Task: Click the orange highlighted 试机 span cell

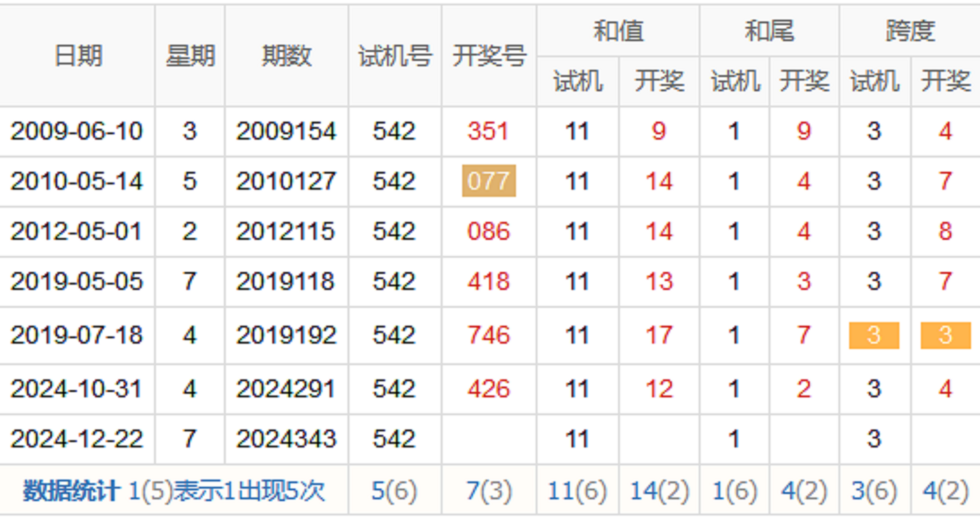Action: [x=874, y=336]
